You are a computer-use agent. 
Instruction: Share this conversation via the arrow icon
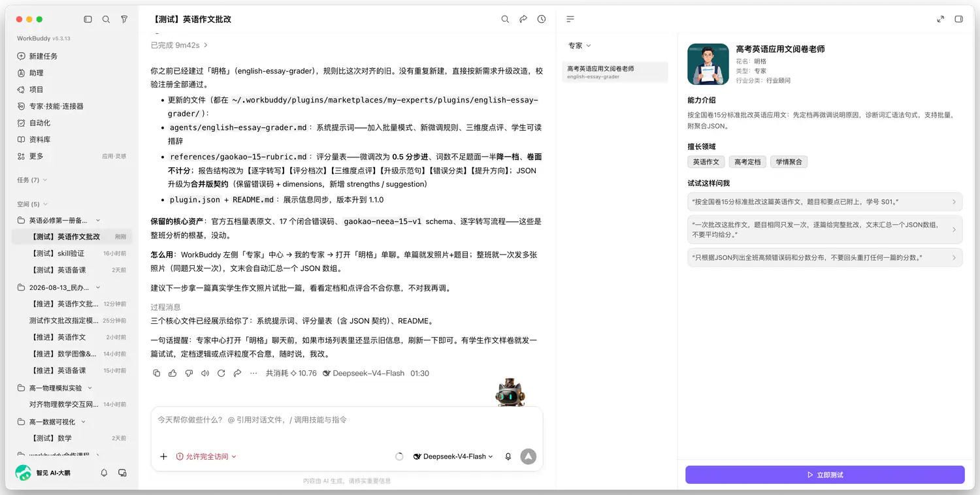click(x=523, y=20)
